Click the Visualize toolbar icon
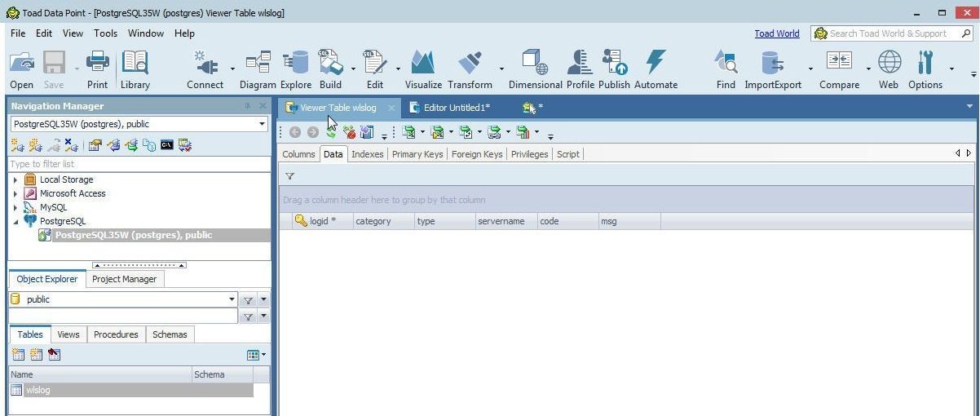Image resolution: width=980 pixels, height=416 pixels. coord(422,69)
